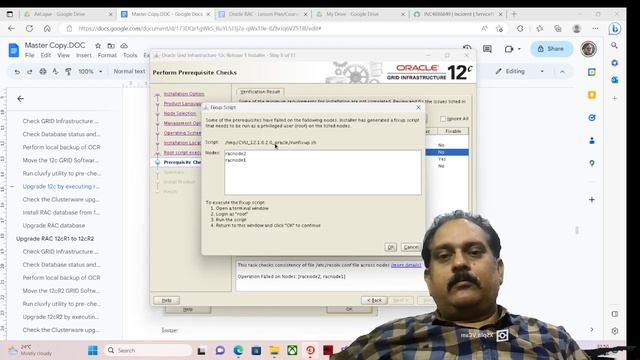Screen dimensions: 640x360
Task: Open more details link in installer
Action: (406, 265)
